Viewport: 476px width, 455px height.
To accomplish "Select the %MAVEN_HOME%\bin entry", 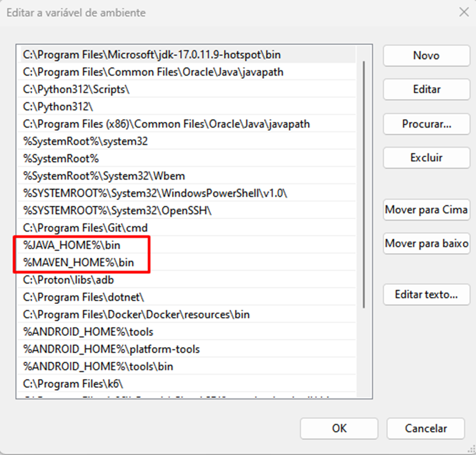I will pyautogui.click(x=187, y=262).
